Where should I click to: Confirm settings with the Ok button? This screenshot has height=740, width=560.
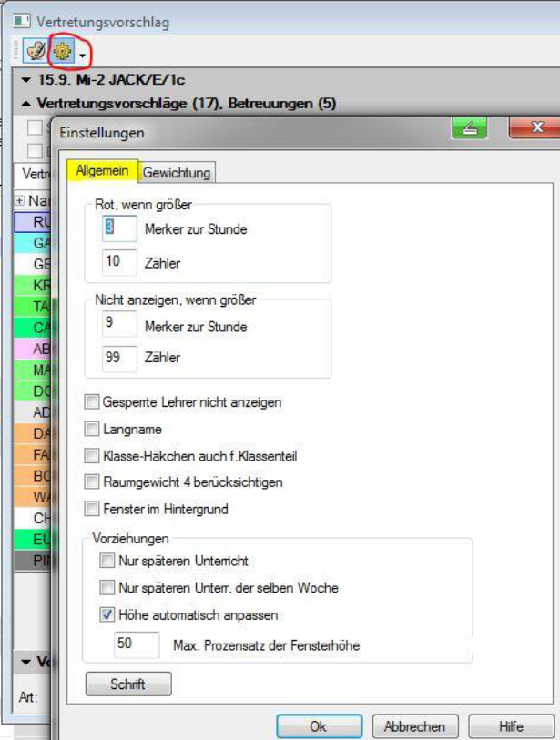pos(318,725)
